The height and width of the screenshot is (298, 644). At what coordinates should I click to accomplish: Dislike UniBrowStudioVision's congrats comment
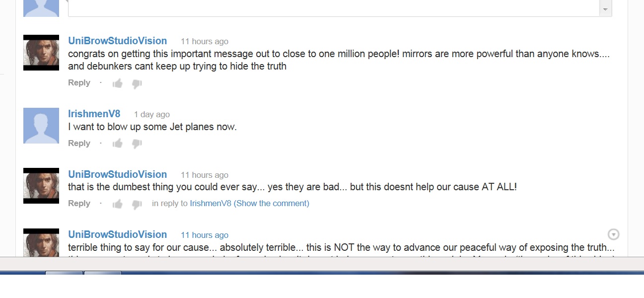pos(137,84)
